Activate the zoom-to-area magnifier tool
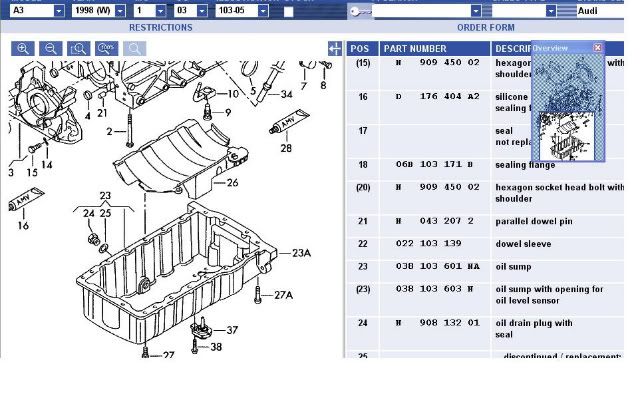The width and height of the screenshot is (640, 412). pyautogui.click(x=78, y=49)
